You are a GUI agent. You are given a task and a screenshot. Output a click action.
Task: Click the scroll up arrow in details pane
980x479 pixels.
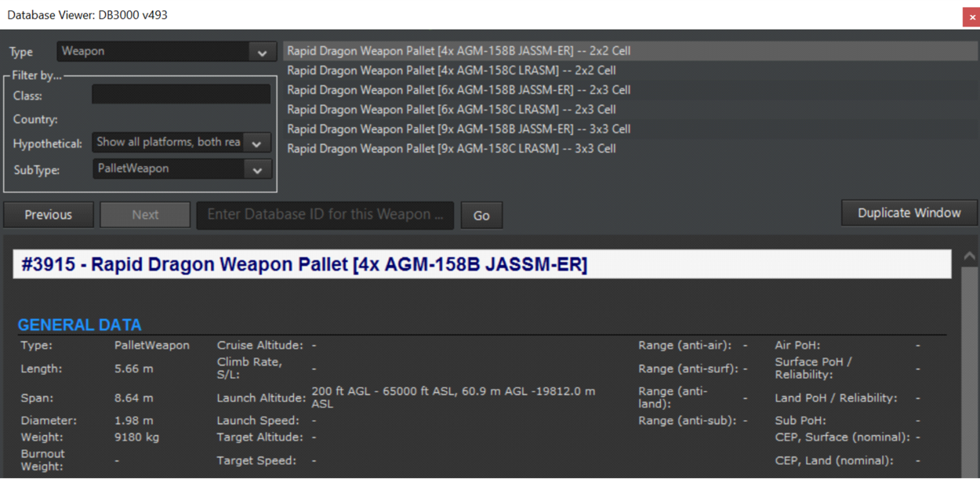tap(970, 256)
